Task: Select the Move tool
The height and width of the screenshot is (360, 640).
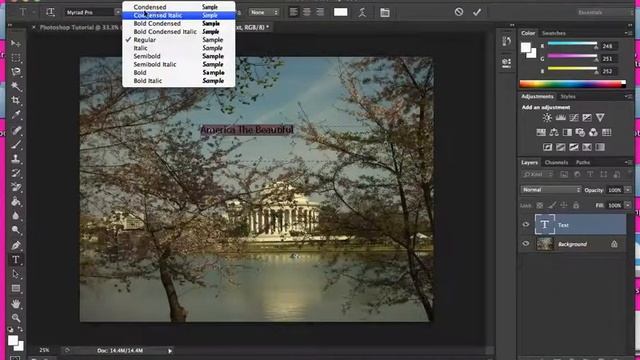Action: 16,43
